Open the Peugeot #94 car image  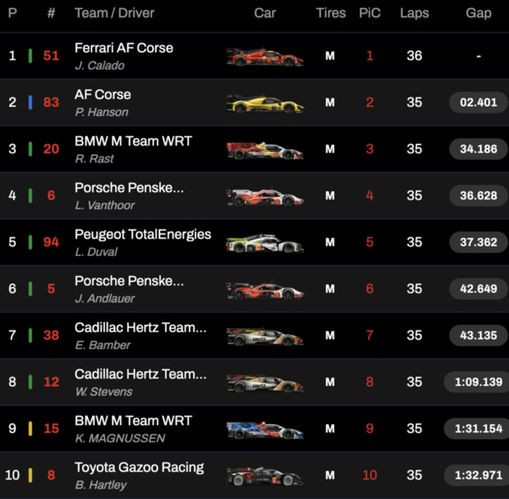click(x=265, y=243)
